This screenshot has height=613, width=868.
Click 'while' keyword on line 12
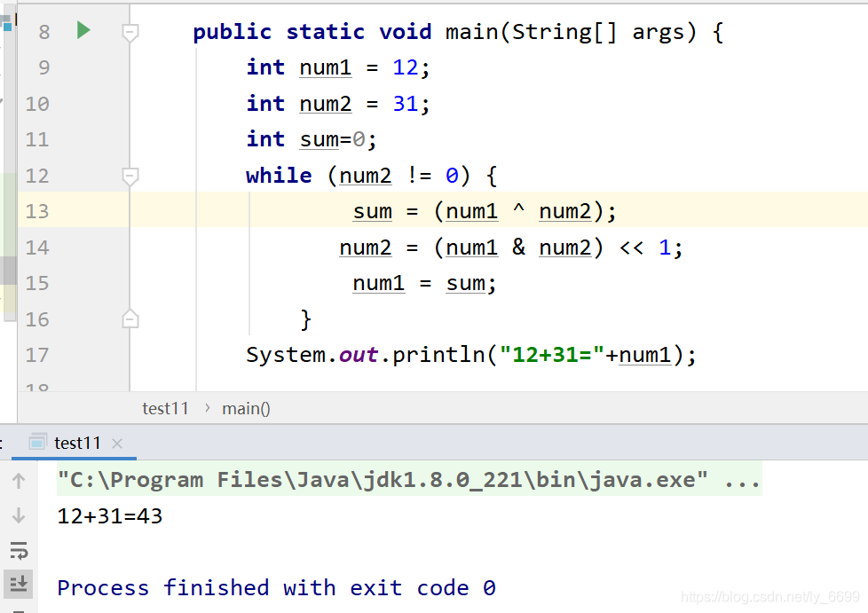(x=279, y=176)
